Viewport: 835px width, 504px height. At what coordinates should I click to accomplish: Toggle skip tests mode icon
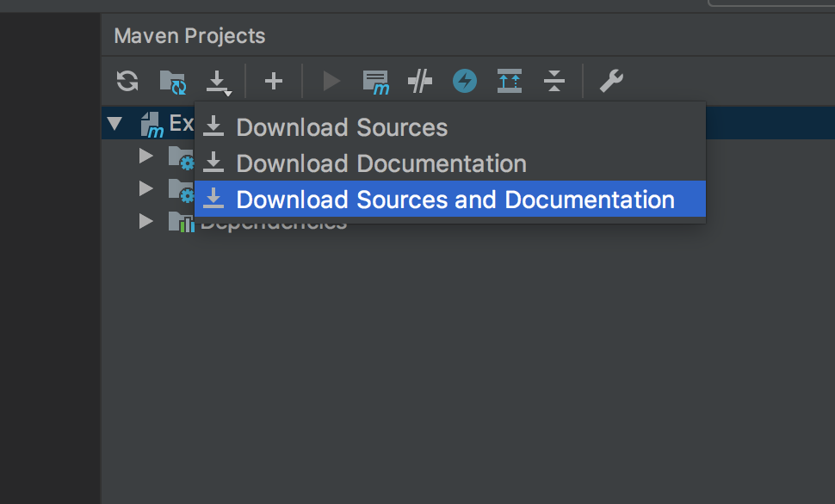click(419, 82)
